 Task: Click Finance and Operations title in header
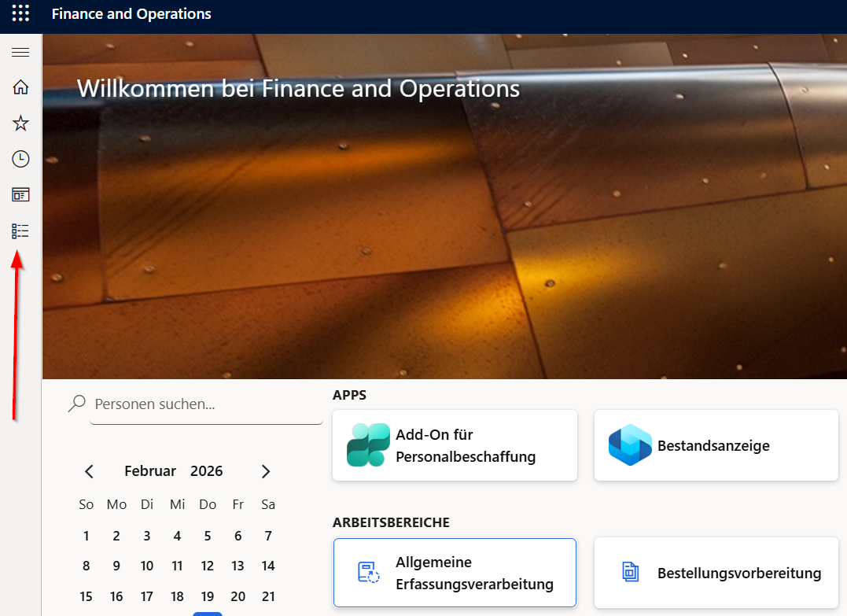pyautogui.click(x=131, y=14)
